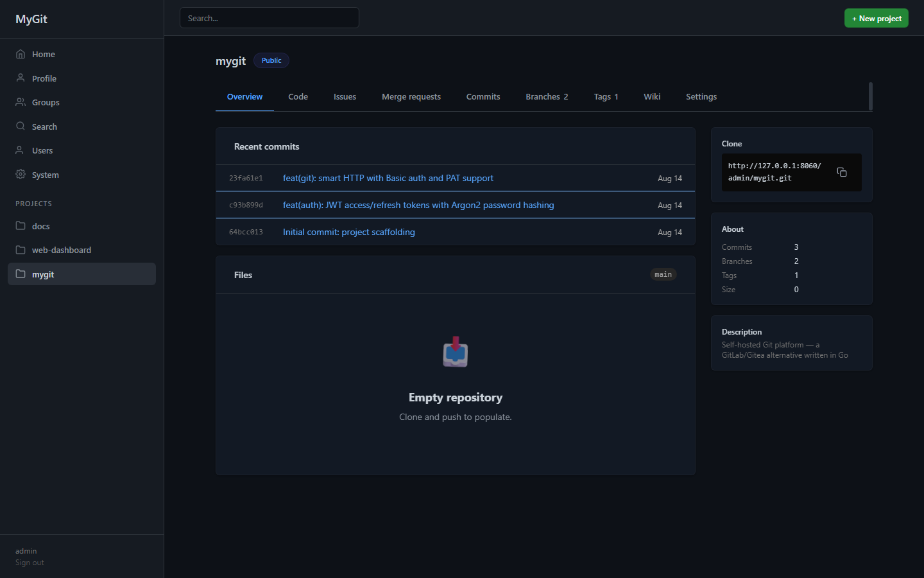
Task: Click commit hash 64bcc013
Action: point(246,232)
